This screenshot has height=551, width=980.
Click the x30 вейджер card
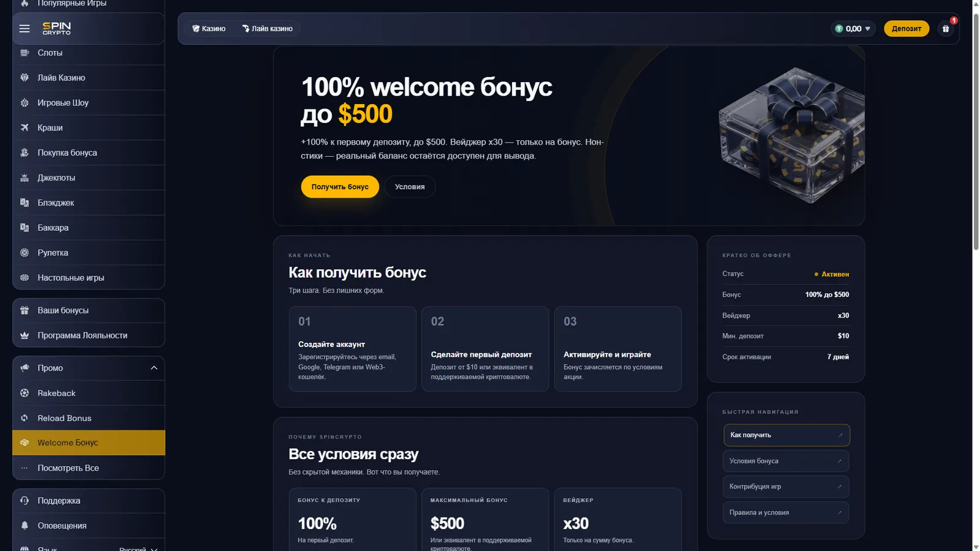click(x=618, y=520)
